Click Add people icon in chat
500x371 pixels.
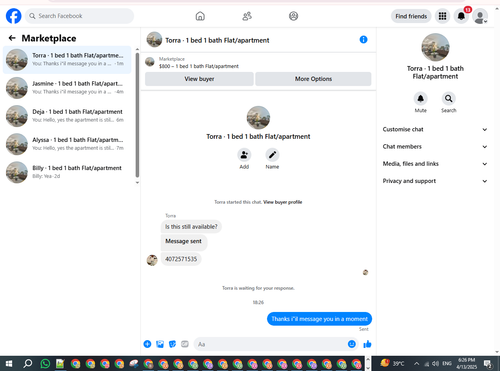point(244,155)
